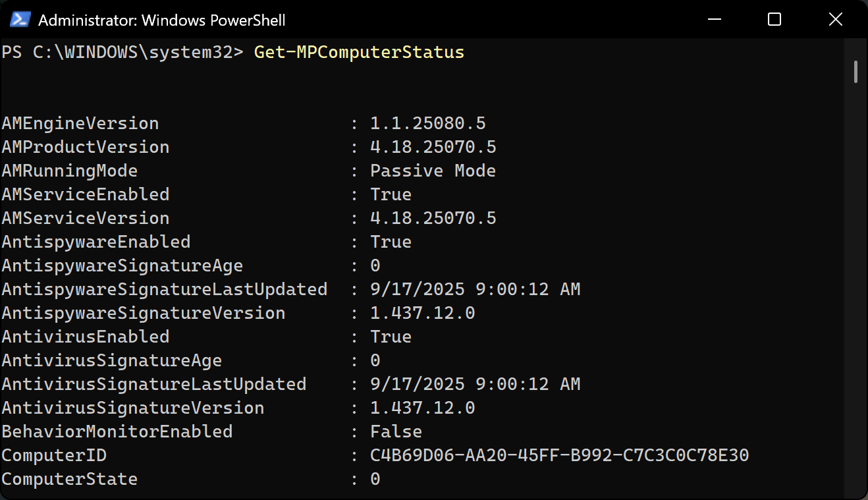Click the AntivirusSignatureLastUpdated timestamp
This screenshot has height=500, width=868.
[x=475, y=384]
